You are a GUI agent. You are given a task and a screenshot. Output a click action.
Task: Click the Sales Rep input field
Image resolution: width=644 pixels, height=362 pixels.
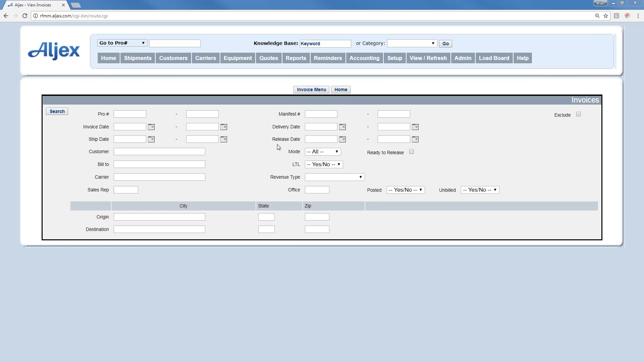(126, 190)
